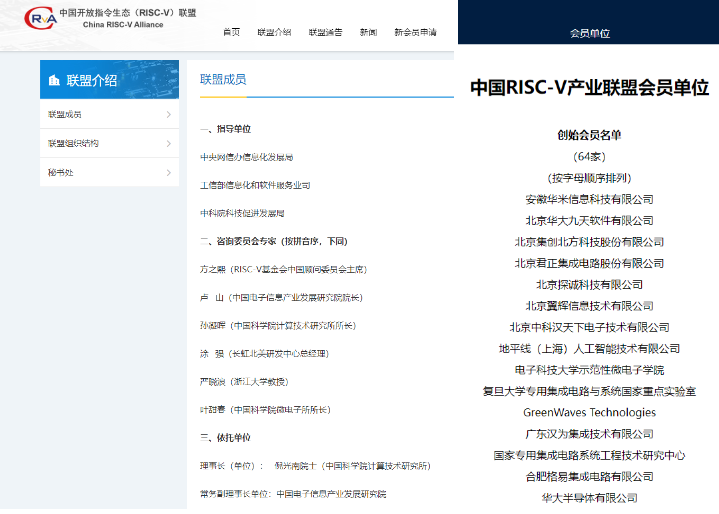The image size is (719, 514).
Task: Select 华大半导体有限公司 from the member list
Action: [x=589, y=497]
